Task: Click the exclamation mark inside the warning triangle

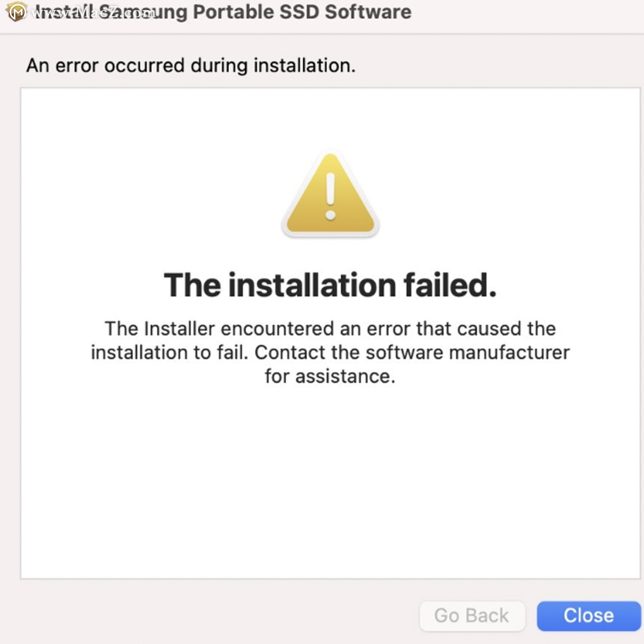Action: (x=331, y=196)
